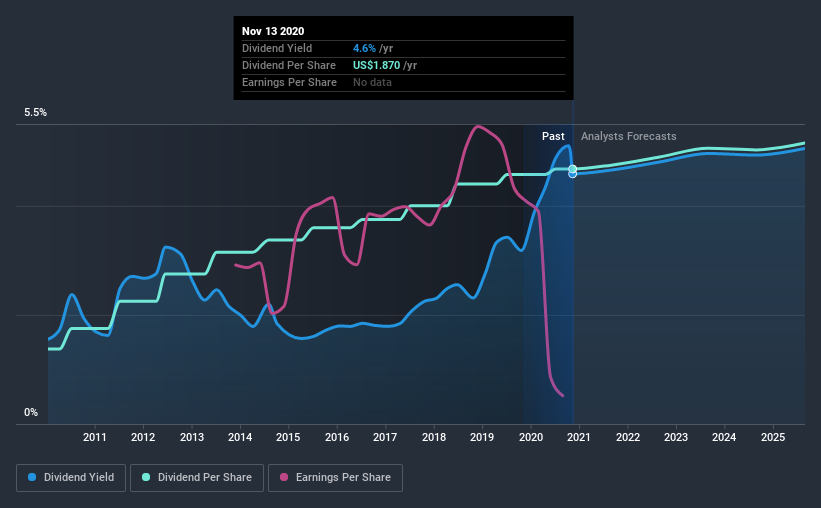Screen dimensions: 821x508
Task: Click the 4.6% dividend yield value in tooltip
Action: [364, 48]
